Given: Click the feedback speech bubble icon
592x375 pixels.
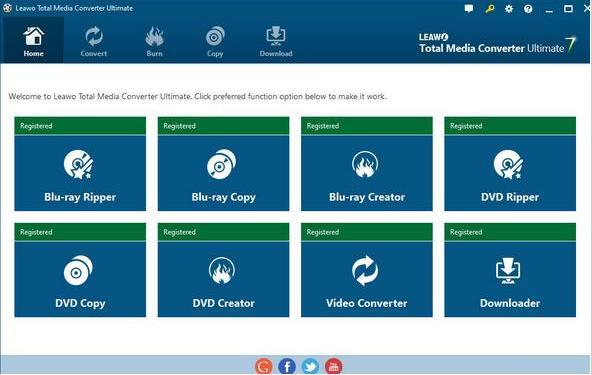Looking at the screenshot, I should tap(469, 9).
